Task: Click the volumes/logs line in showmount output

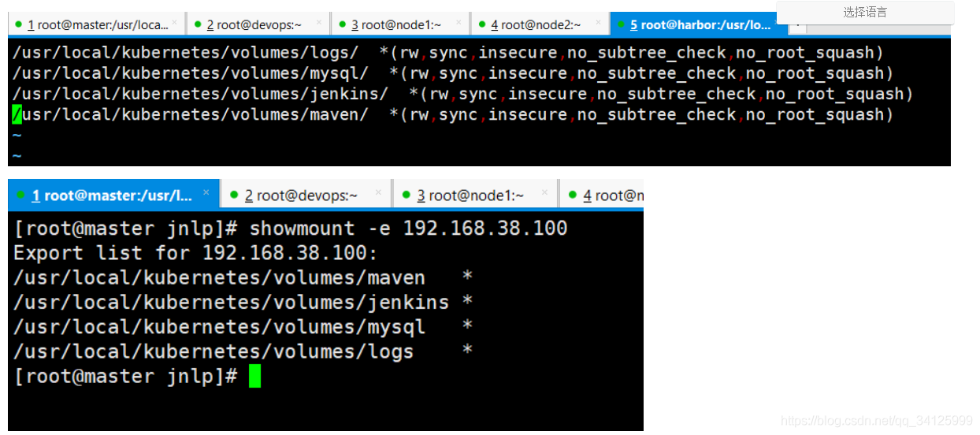Action: [243, 351]
